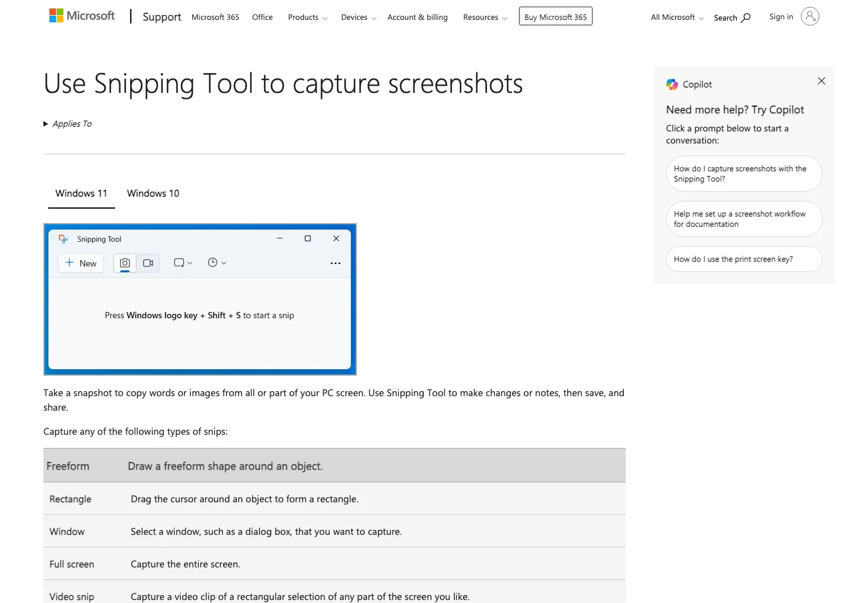Screen dimensions: 868x603
Task: Click the Copilot logo icon
Action: click(672, 84)
